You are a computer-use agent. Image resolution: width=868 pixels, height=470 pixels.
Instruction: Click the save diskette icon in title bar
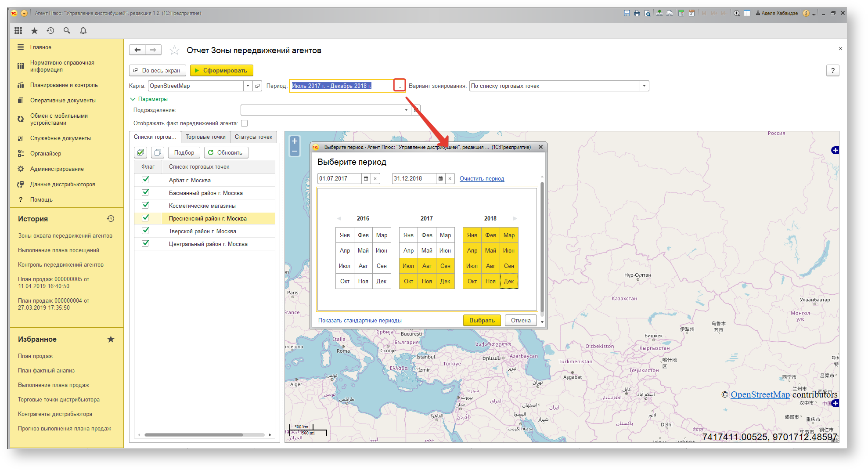(x=627, y=13)
